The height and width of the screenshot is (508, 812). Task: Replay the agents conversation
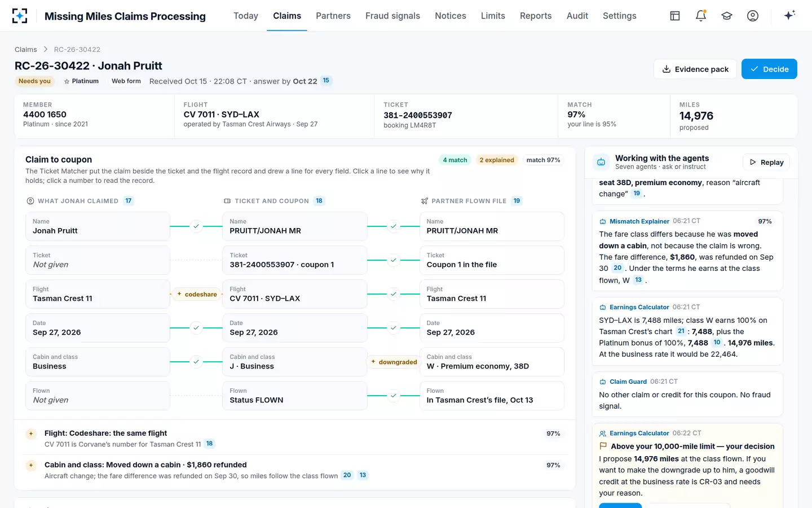point(766,162)
